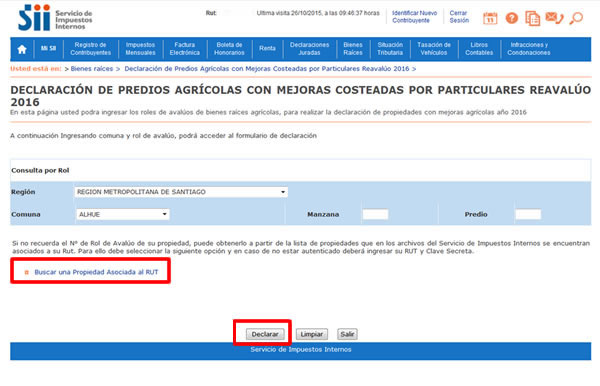Open Registro de Contribuyentes menu

pos(91,49)
